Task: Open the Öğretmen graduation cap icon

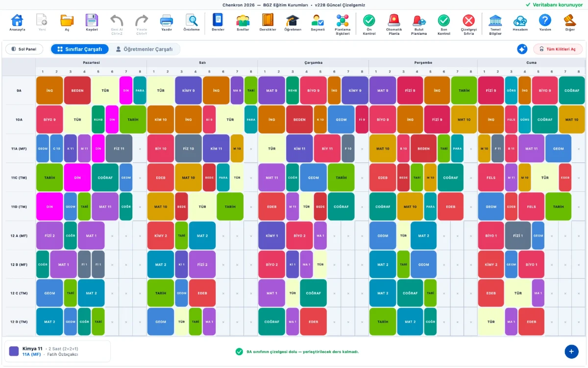Action: 293,20
